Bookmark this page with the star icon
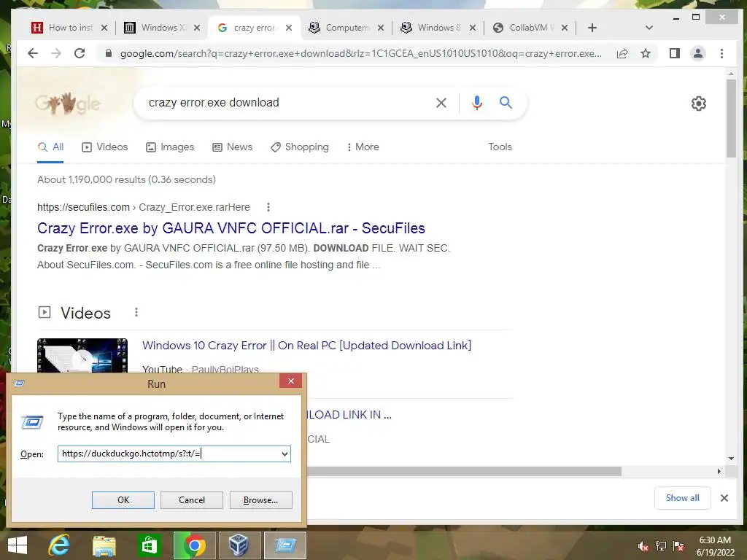The height and width of the screenshot is (560, 747). click(646, 53)
